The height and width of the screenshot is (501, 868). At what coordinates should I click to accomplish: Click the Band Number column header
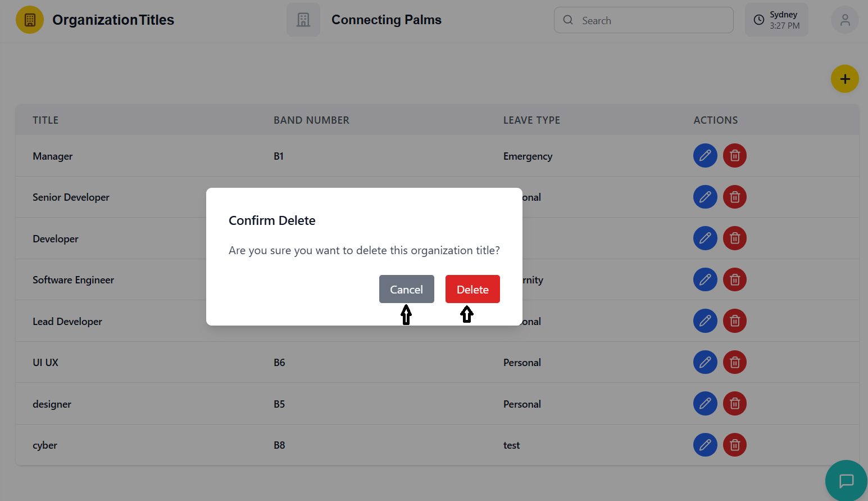tap(311, 120)
